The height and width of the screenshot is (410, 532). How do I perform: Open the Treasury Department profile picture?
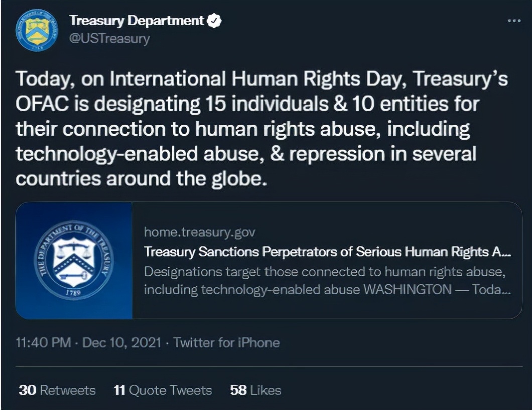36,30
